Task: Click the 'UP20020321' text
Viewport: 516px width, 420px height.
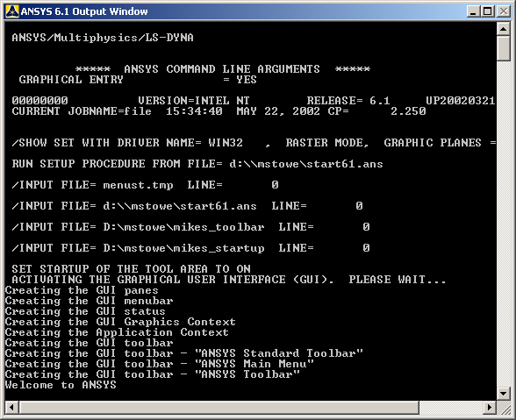Action: coord(461,101)
